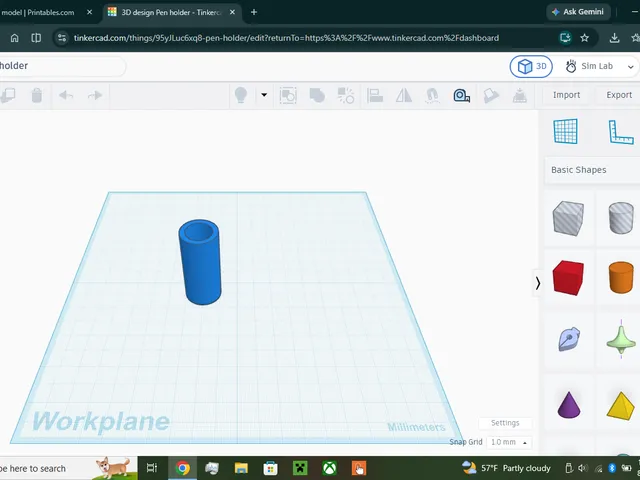Select the blue tube object on the workplane
This screenshot has width=640, height=480.
(x=200, y=262)
